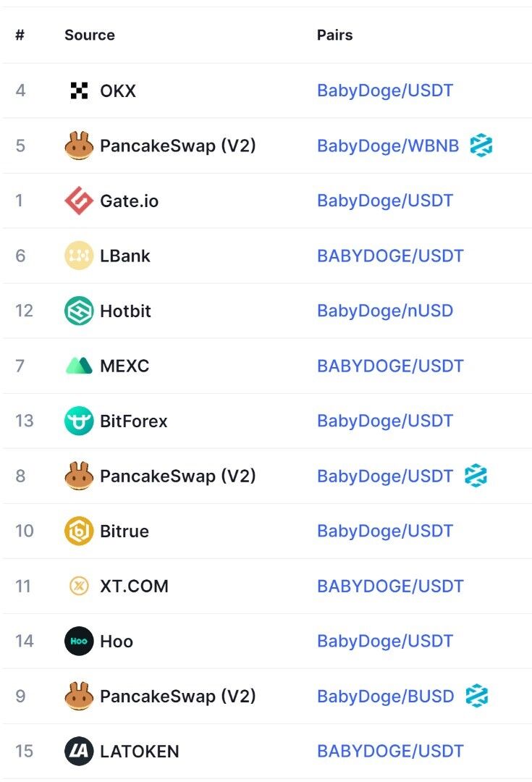
Task: Select the LBank exchange logo icon
Action: click(x=79, y=256)
